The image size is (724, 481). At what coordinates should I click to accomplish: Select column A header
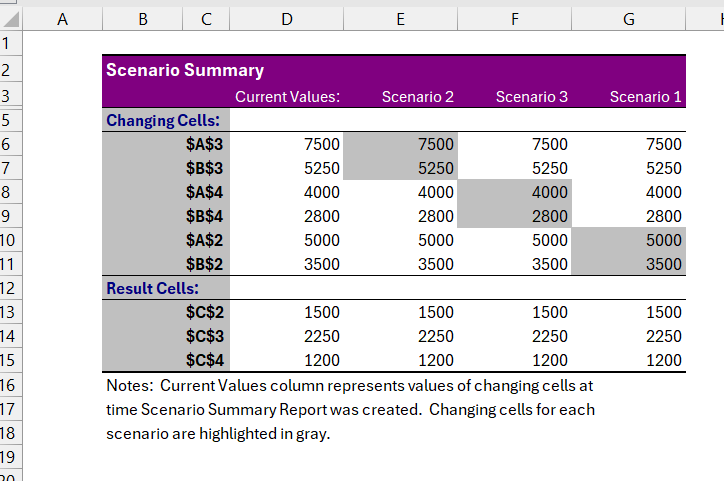pos(62,19)
